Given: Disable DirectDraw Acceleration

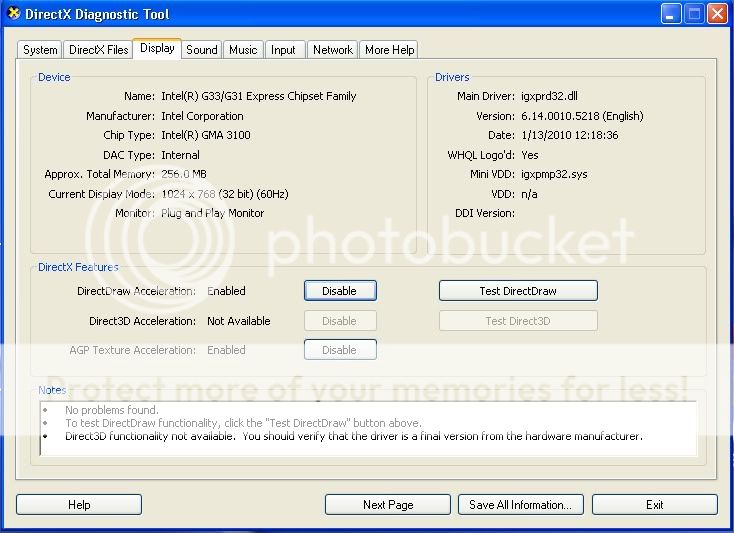Looking at the screenshot, I should tap(340, 291).
